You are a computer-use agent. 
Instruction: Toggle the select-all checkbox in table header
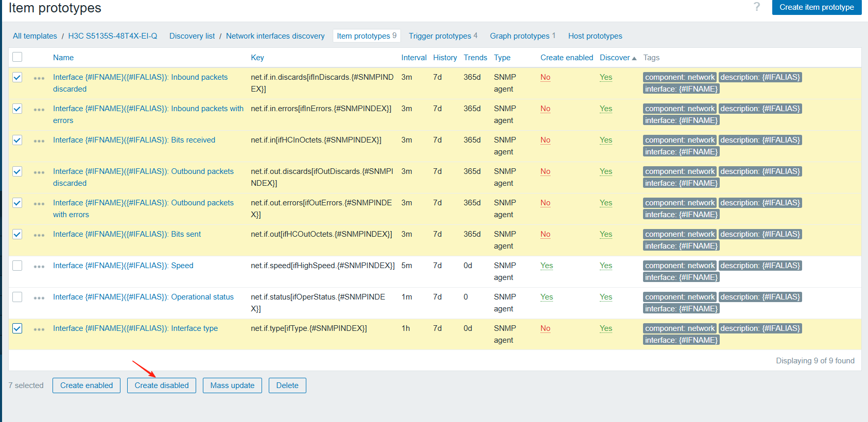pyautogui.click(x=18, y=57)
